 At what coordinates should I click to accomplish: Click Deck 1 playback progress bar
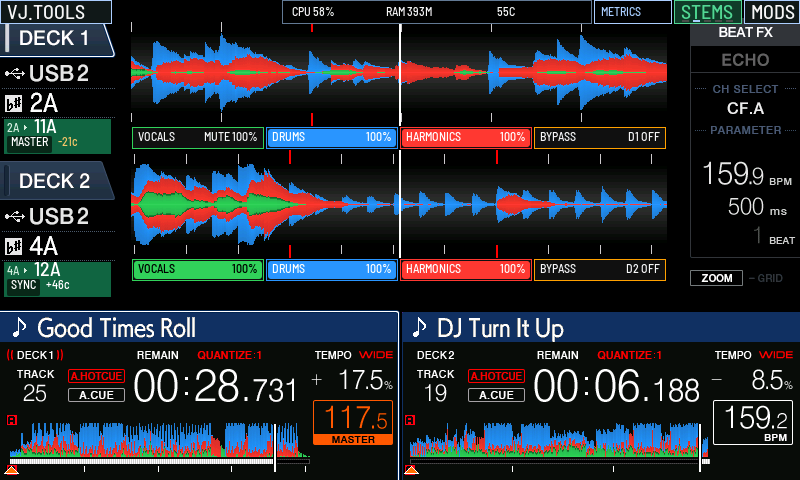[159, 461]
